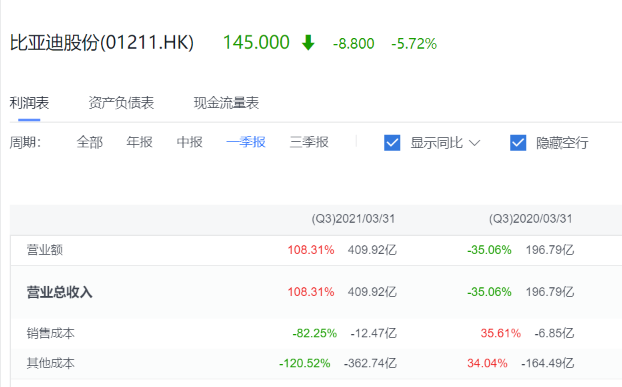Select the 其他成本 row label
This screenshot has height=387, width=622.
(51, 363)
